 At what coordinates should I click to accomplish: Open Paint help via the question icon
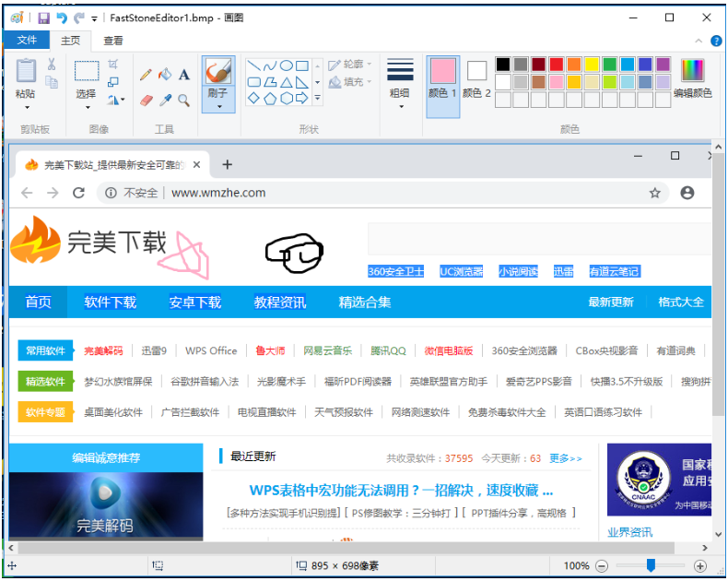[716, 41]
